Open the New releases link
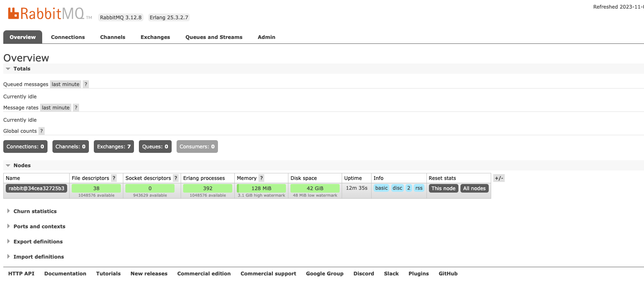The width and height of the screenshot is (644, 293). tap(149, 274)
